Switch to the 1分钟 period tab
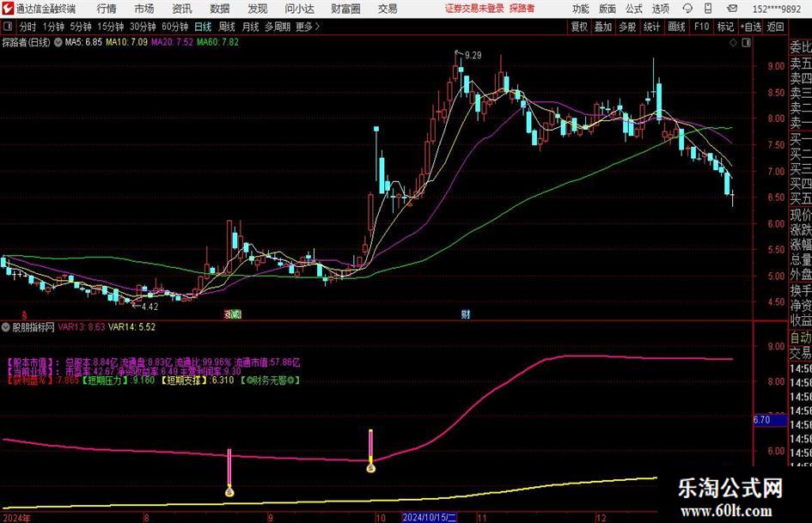This screenshot has width=812, height=523. [x=53, y=27]
